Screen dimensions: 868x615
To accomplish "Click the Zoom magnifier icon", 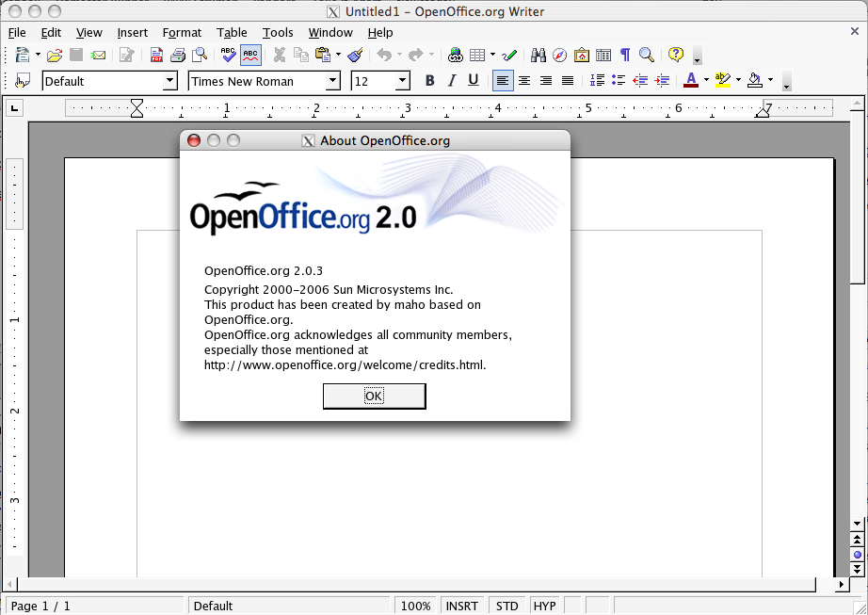I will tap(647, 55).
